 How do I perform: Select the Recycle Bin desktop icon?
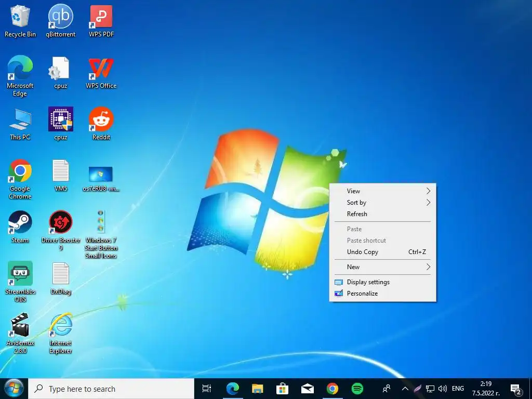(20, 21)
